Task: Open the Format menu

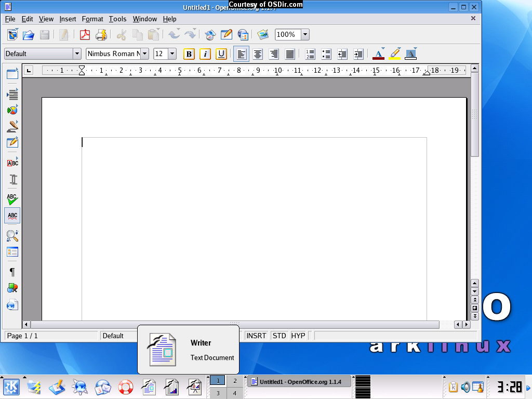Action: (92, 19)
